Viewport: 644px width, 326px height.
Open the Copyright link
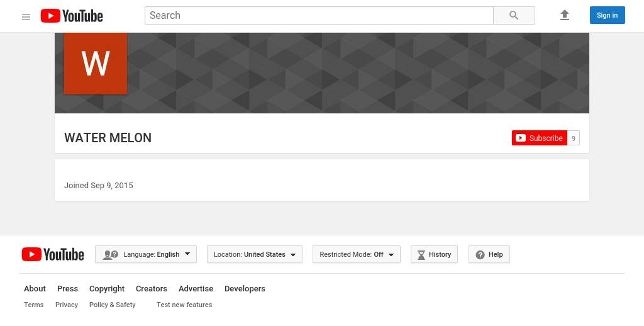pyautogui.click(x=107, y=289)
